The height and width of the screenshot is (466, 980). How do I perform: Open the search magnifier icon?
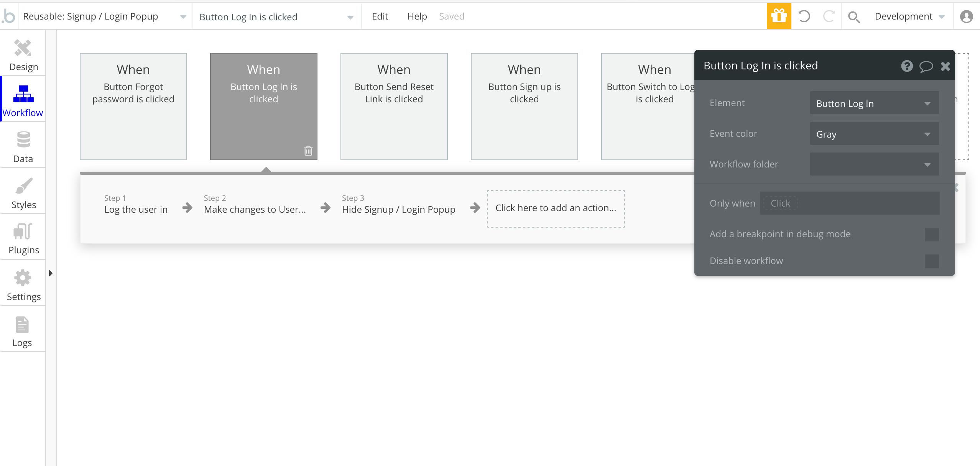[854, 17]
